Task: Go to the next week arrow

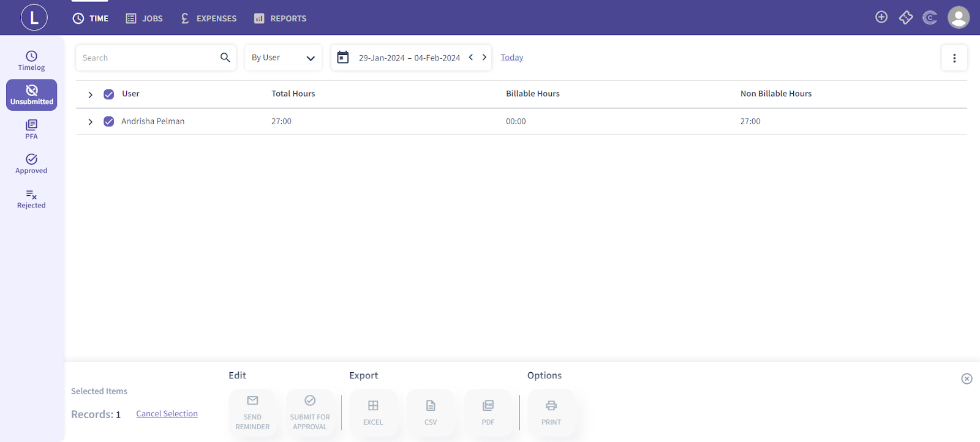Action: pos(484,57)
